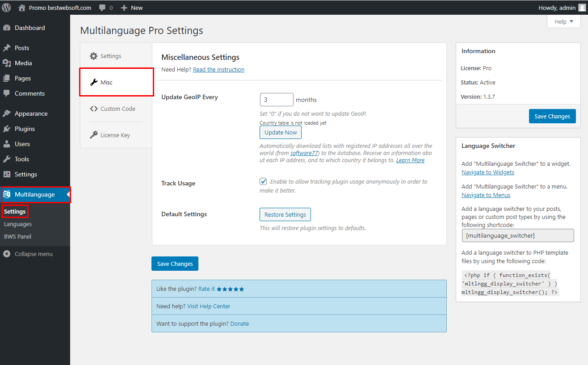The image size is (588, 365).
Task: Click the five-star rating icons
Action: pos(230,289)
